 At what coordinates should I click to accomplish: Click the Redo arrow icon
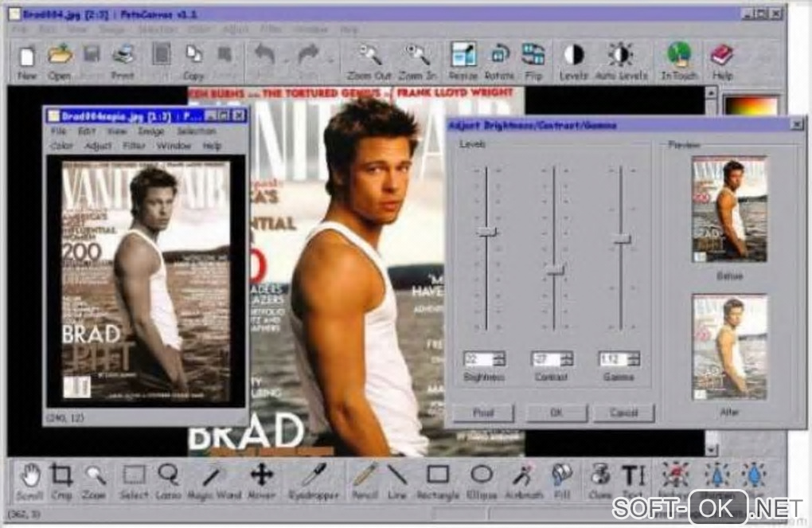coord(307,55)
